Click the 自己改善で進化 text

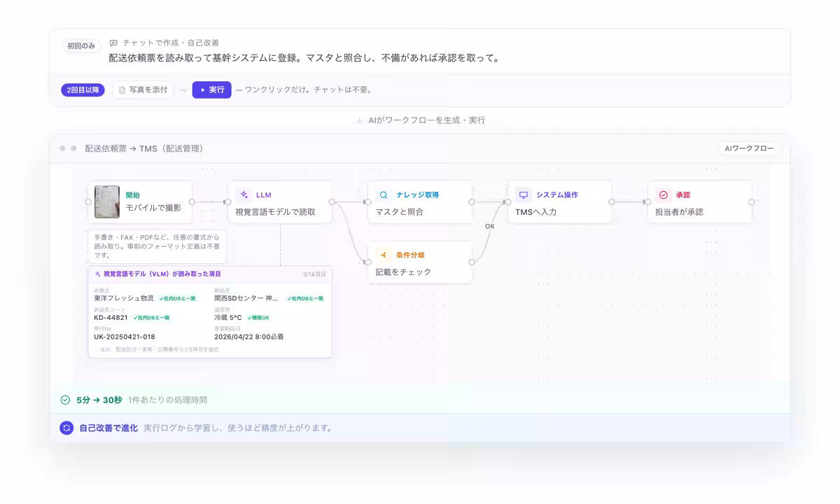coord(108,428)
